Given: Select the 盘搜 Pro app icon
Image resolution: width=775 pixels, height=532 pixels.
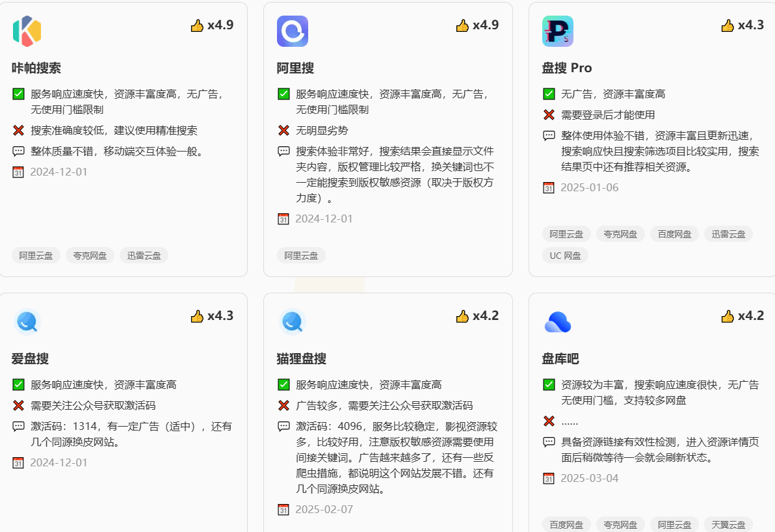Looking at the screenshot, I should pos(558,31).
